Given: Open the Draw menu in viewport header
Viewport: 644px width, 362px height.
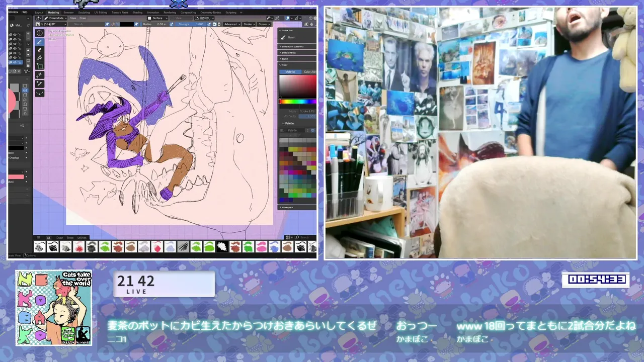Looking at the screenshot, I should (83, 18).
